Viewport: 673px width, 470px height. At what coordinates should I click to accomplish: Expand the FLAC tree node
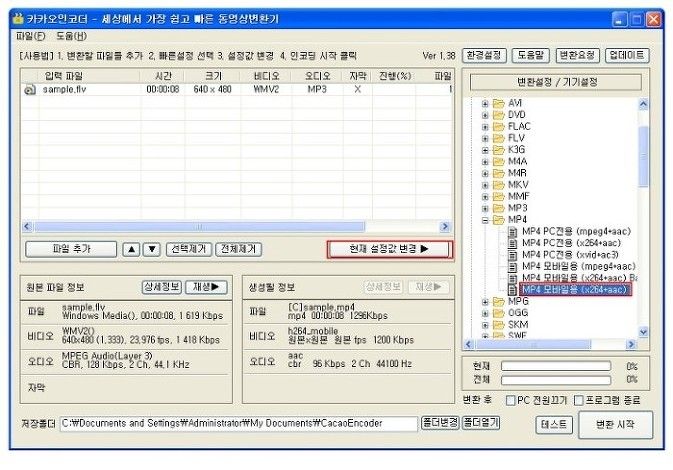[485, 127]
